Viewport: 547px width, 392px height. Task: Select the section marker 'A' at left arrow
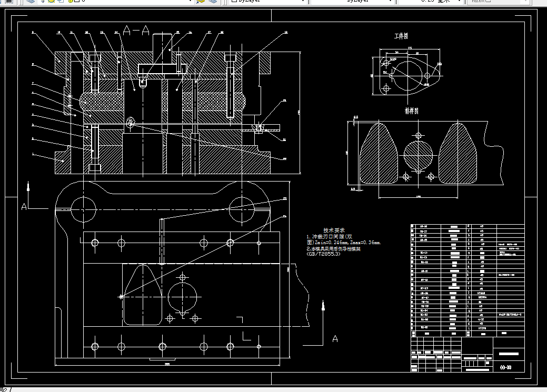coord(24,207)
